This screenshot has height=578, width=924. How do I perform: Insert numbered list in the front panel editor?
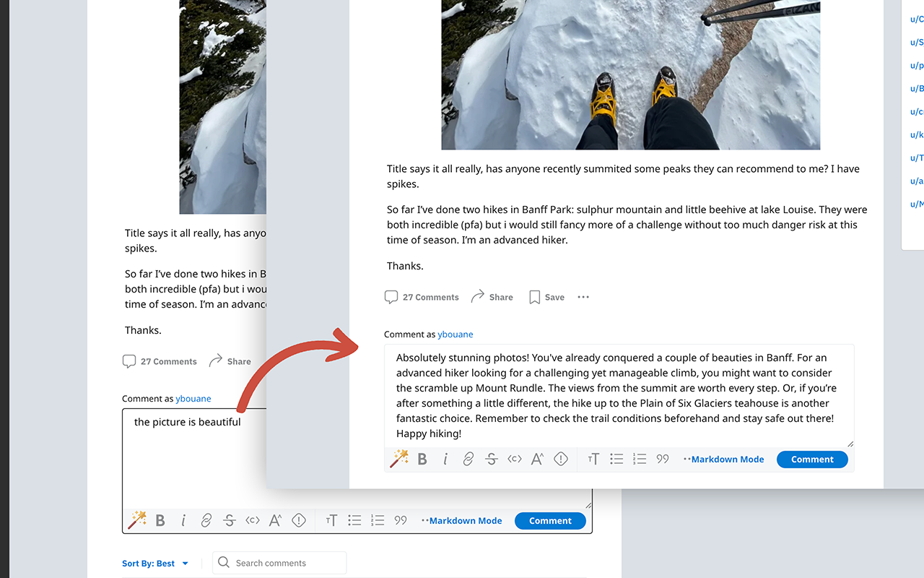640,459
